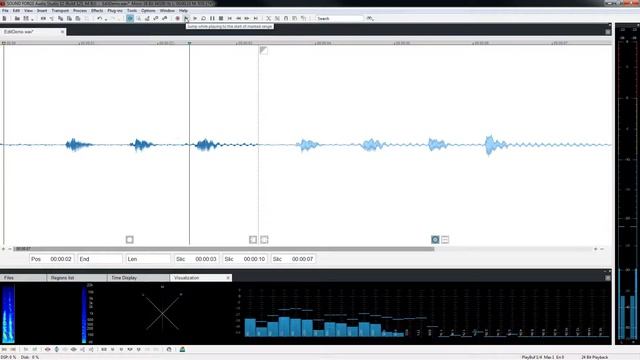The width and height of the screenshot is (640, 360).
Task: Close the Visualization tab
Action: click(228, 278)
